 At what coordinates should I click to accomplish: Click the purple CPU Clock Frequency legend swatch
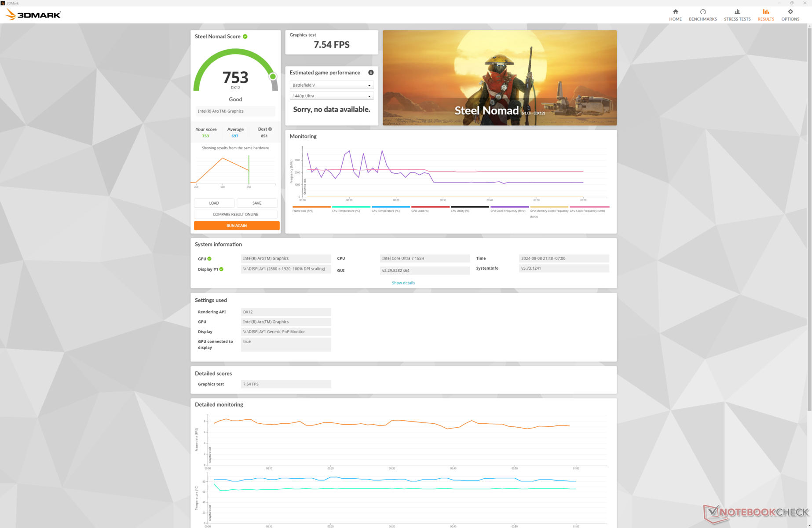tap(509, 207)
